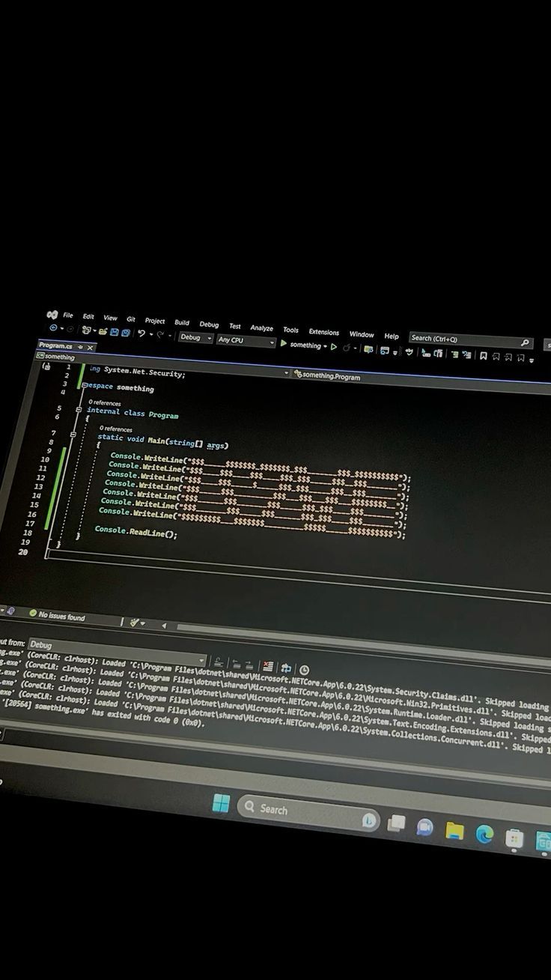Open the Edit menu
Image resolution: width=551 pixels, height=980 pixels.
[x=88, y=317]
